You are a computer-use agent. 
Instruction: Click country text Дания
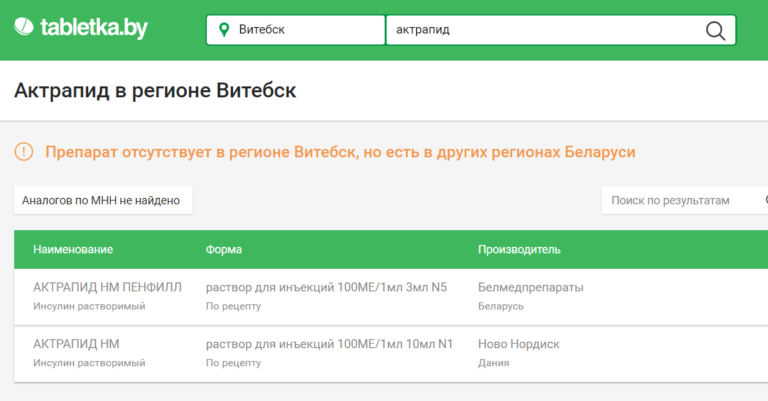(x=494, y=363)
